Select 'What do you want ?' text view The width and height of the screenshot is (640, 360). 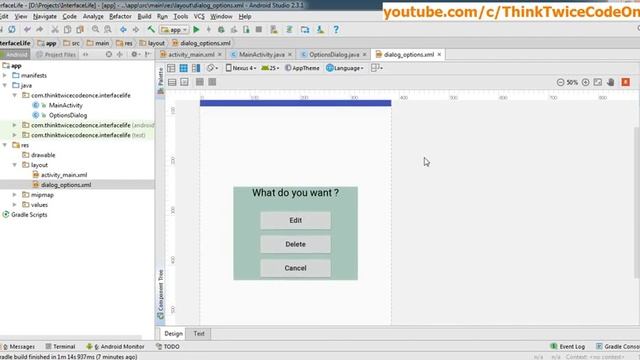296,193
